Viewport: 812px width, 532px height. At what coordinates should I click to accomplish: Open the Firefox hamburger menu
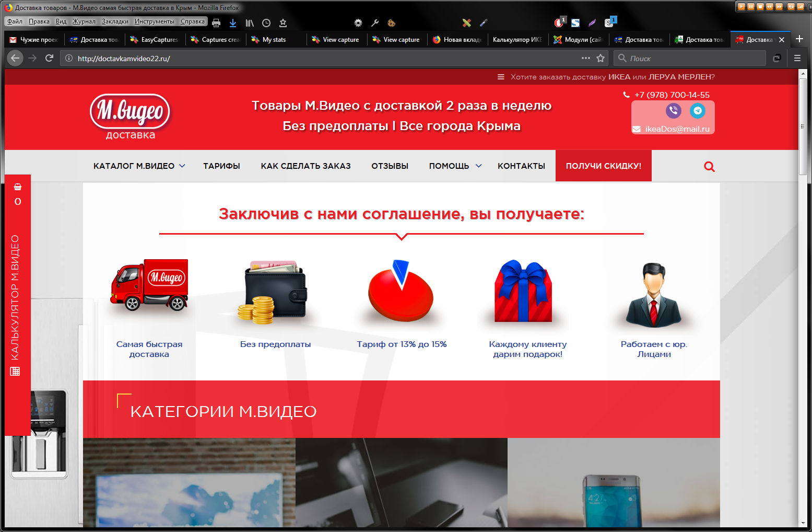point(797,58)
